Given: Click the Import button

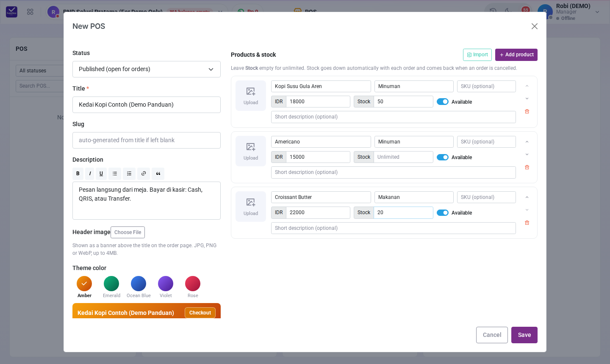Looking at the screenshot, I should coord(477,55).
